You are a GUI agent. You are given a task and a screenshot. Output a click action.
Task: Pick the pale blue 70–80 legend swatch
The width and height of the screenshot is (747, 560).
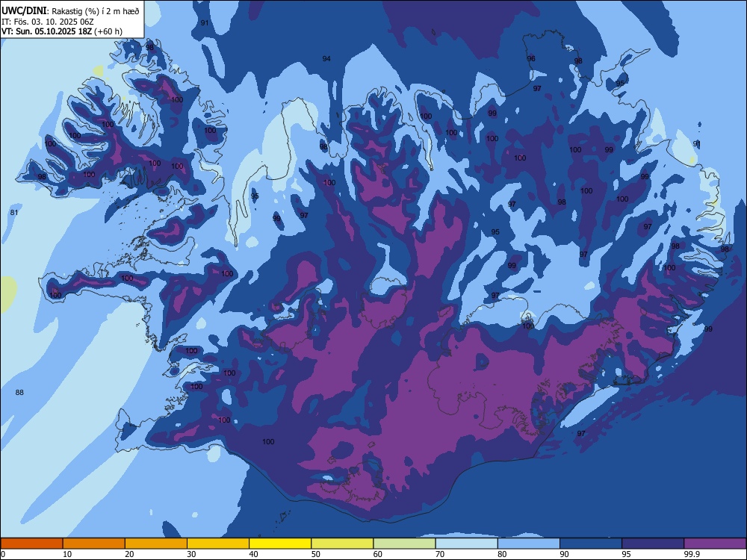pos(466,544)
